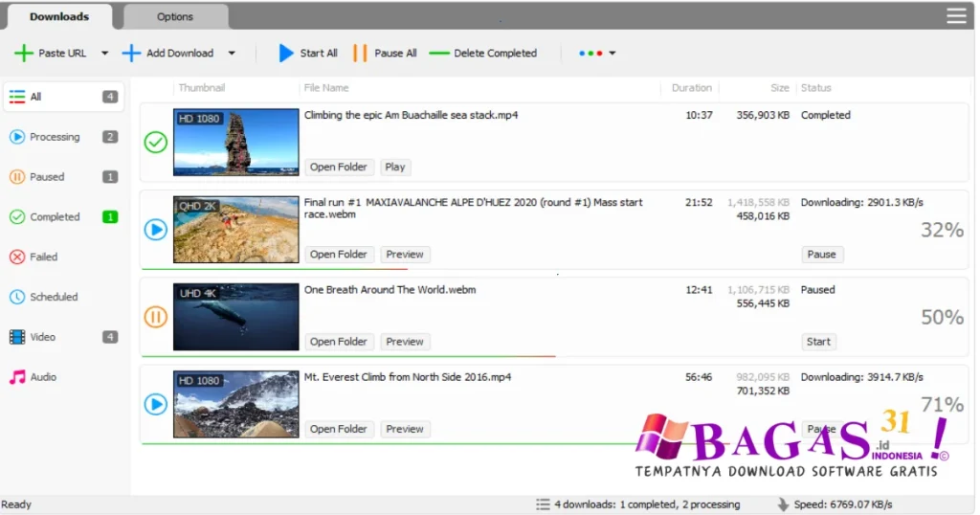This screenshot has width=980, height=515.
Task: Click the downloads list icon in the status bar
Action: (x=543, y=504)
